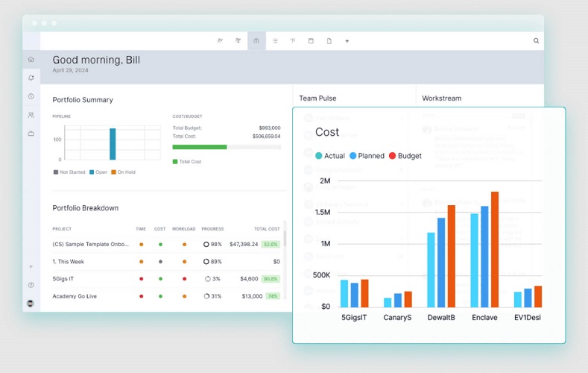Image resolution: width=588 pixels, height=373 pixels.
Task: Sort by the Total Cost column header
Action: pos(266,229)
